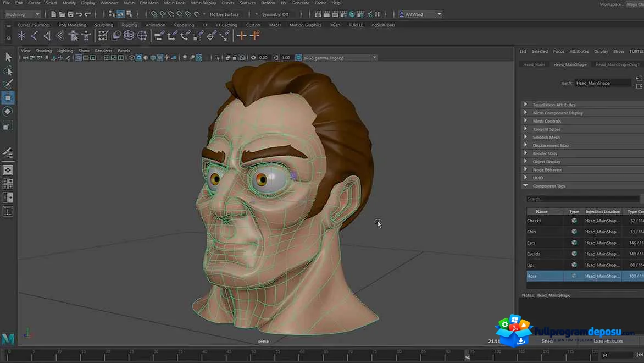Image resolution: width=644 pixels, height=363 pixels.
Task: Open the AntWard account dropdown
Action: click(x=420, y=14)
